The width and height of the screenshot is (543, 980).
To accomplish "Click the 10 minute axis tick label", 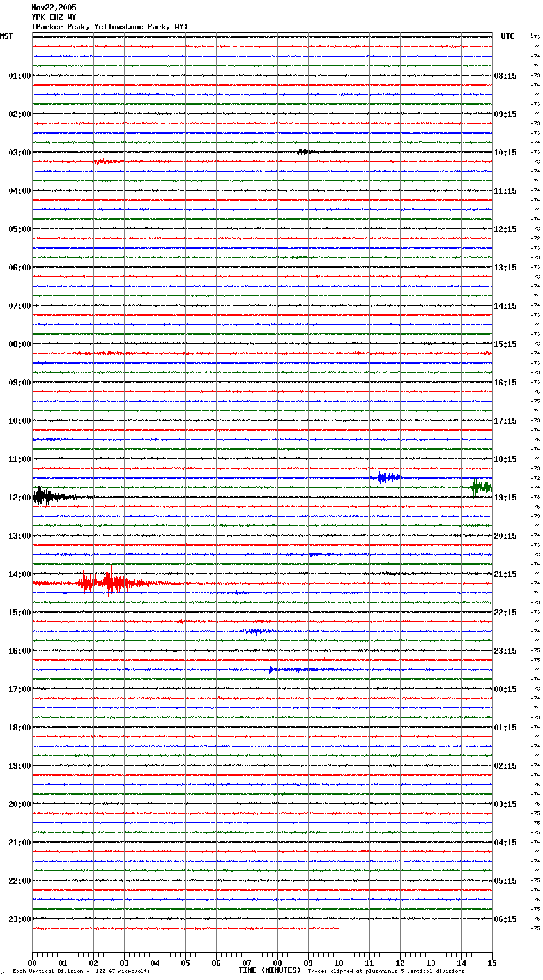I will tap(339, 963).
